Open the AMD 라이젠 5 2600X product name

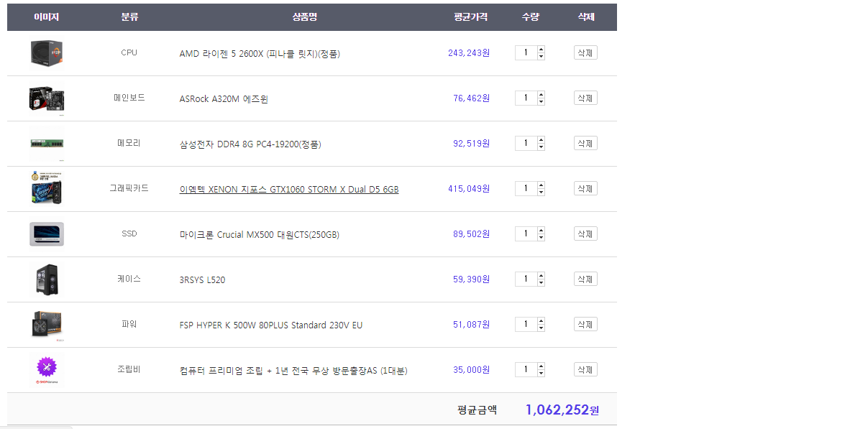pos(260,54)
